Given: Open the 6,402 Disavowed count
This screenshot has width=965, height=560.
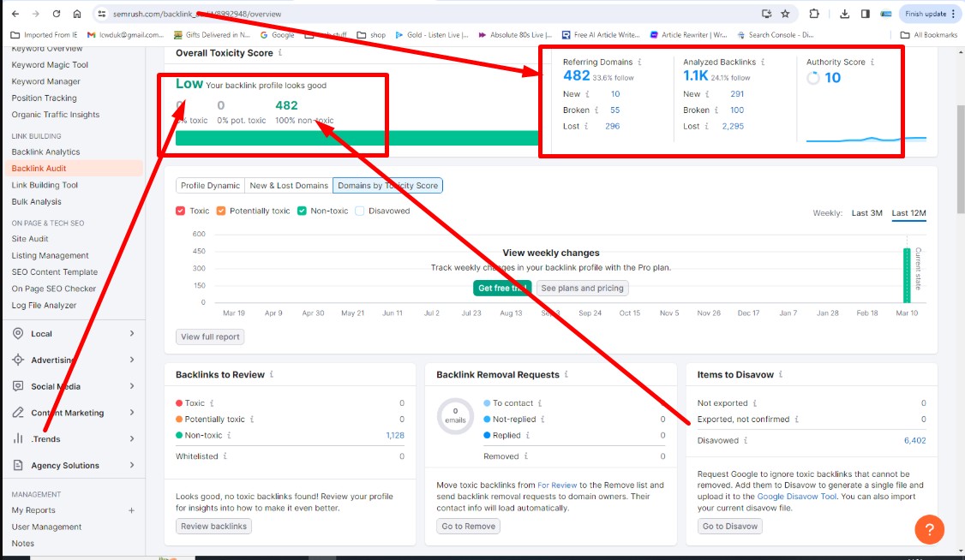Looking at the screenshot, I should pyautogui.click(x=914, y=441).
